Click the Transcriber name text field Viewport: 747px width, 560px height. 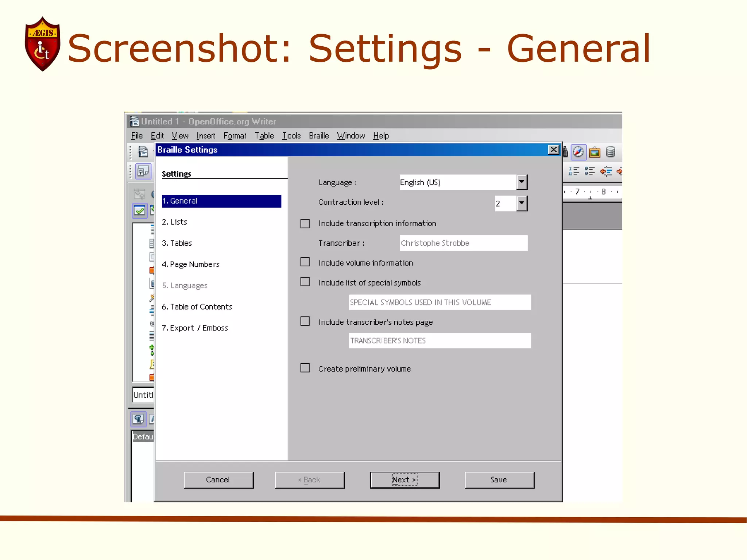(463, 243)
